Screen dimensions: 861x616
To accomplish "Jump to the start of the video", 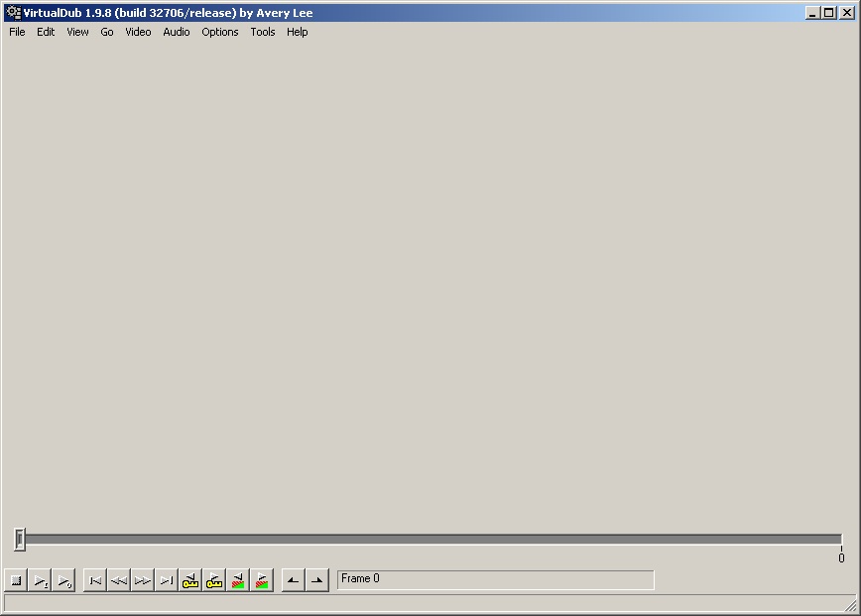I will [x=95, y=580].
